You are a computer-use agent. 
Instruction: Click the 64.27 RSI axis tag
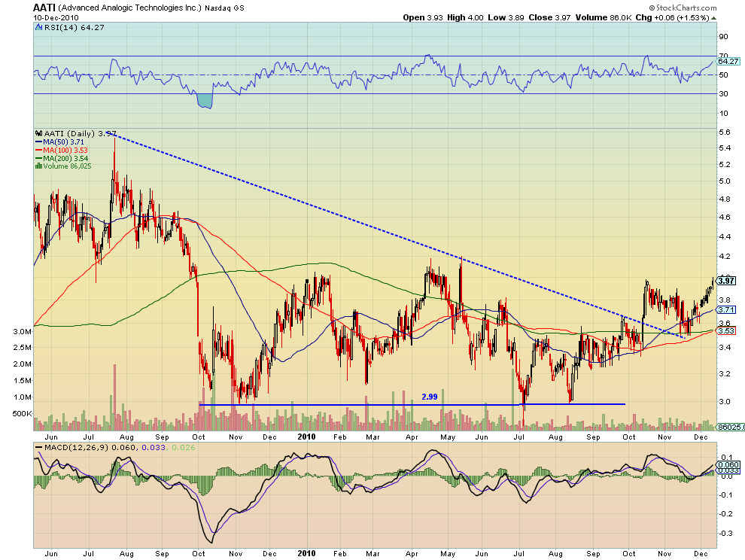coord(728,61)
